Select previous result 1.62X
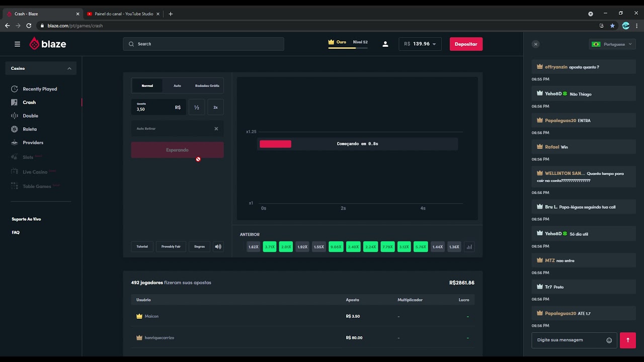This screenshot has height=362, width=644. 253,247
